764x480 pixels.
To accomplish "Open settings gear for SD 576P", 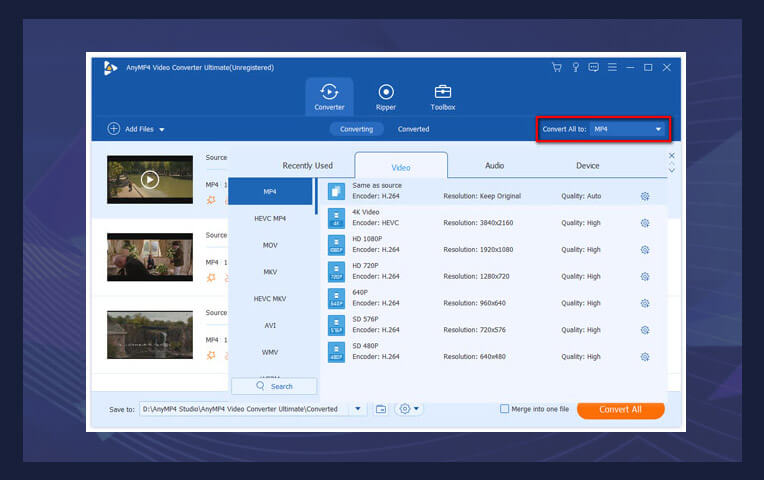I will 645,330.
